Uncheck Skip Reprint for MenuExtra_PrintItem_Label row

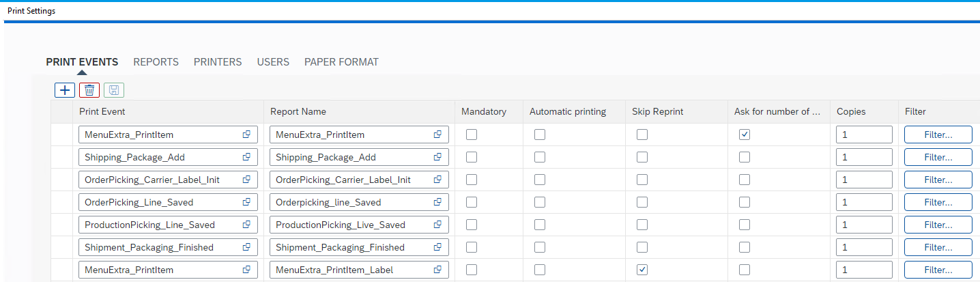pyautogui.click(x=642, y=270)
